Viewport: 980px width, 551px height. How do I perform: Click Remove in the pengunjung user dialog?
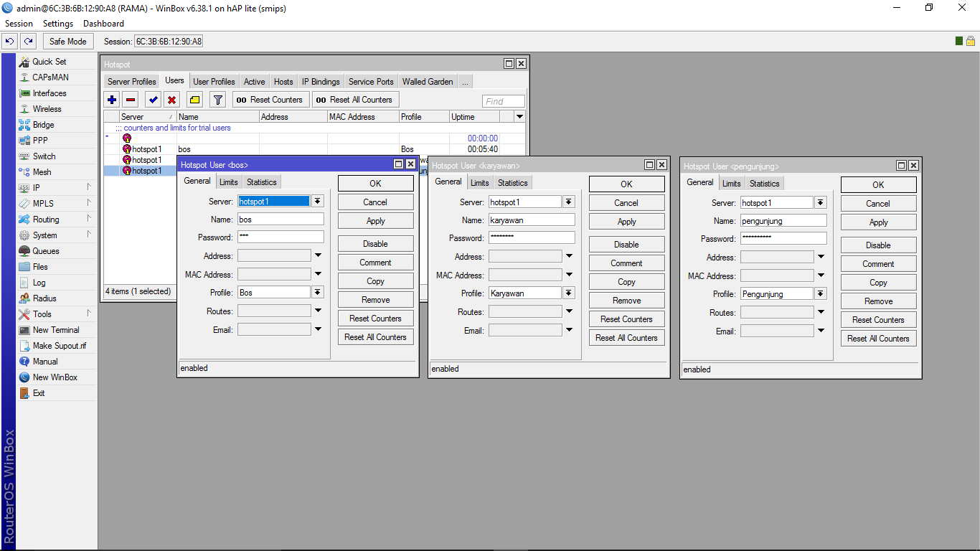(879, 301)
